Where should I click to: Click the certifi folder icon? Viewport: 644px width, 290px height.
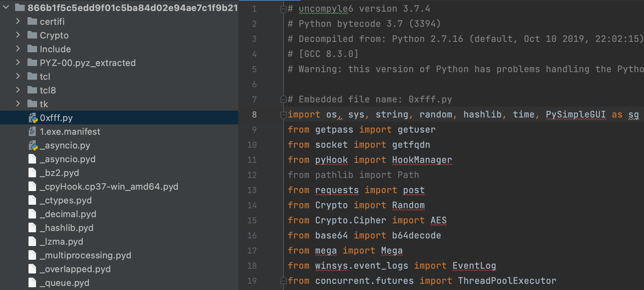click(32, 22)
